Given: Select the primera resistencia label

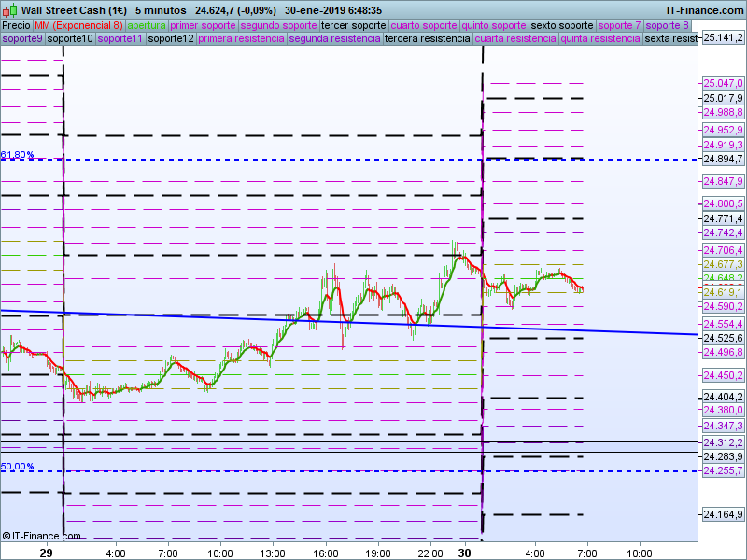Looking at the screenshot, I should (x=241, y=38).
